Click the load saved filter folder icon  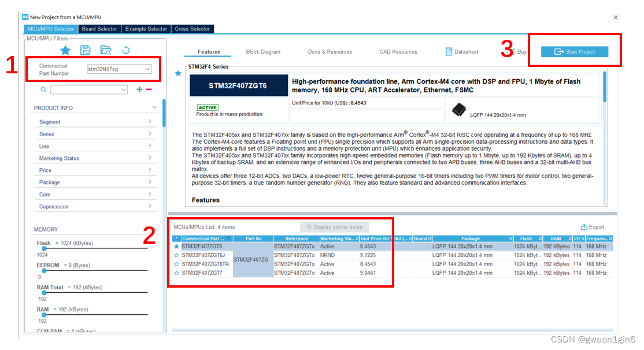point(106,50)
